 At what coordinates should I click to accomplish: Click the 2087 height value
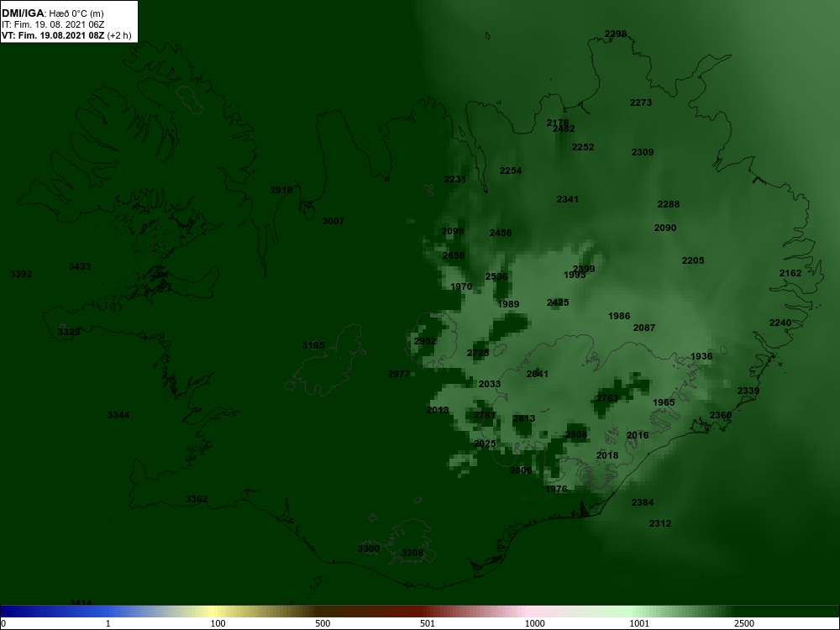pyautogui.click(x=644, y=328)
